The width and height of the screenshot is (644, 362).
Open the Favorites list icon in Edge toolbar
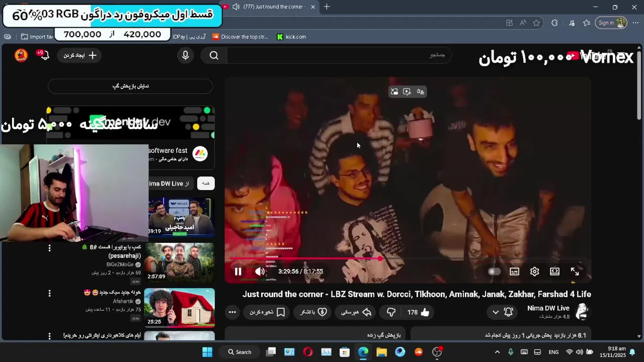587,23
